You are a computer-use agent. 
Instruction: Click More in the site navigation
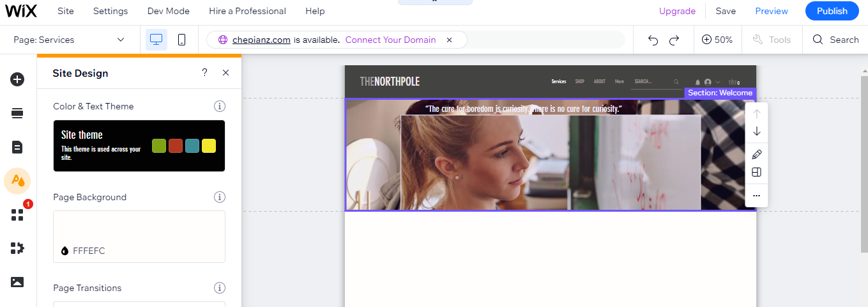pyautogui.click(x=619, y=82)
